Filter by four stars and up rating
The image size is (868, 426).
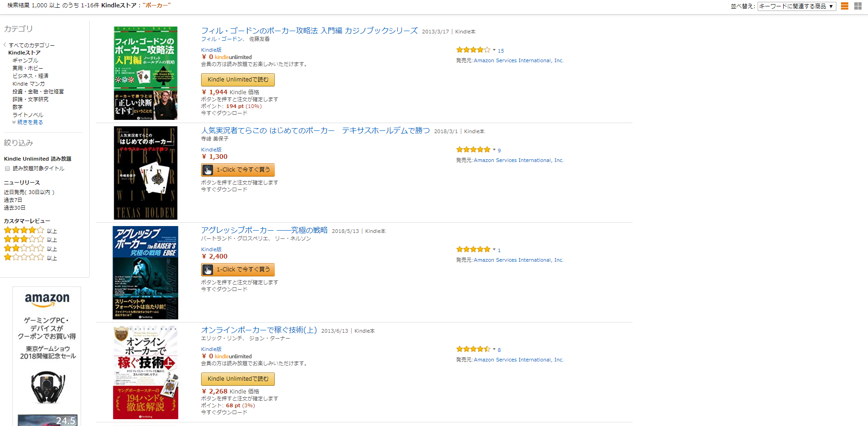coord(24,231)
